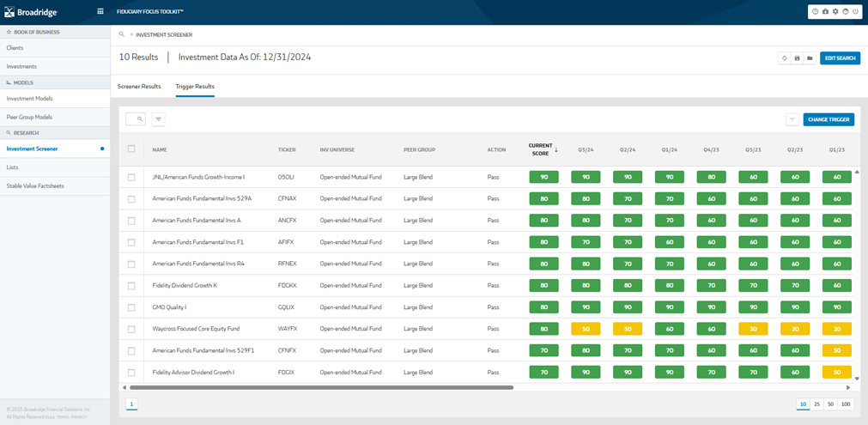The width and height of the screenshot is (868, 425).
Task: Open the help question mark icon
Action: pyautogui.click(x=816, y=12)
